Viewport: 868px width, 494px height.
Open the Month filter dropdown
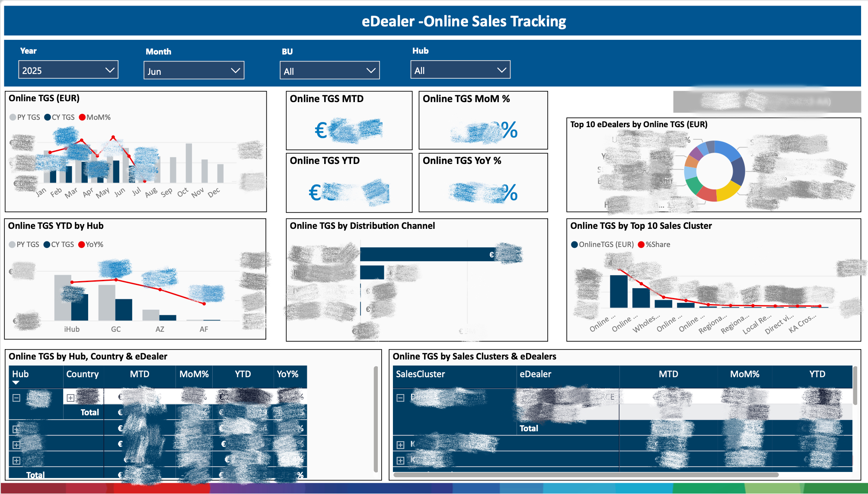click(236, 70)
